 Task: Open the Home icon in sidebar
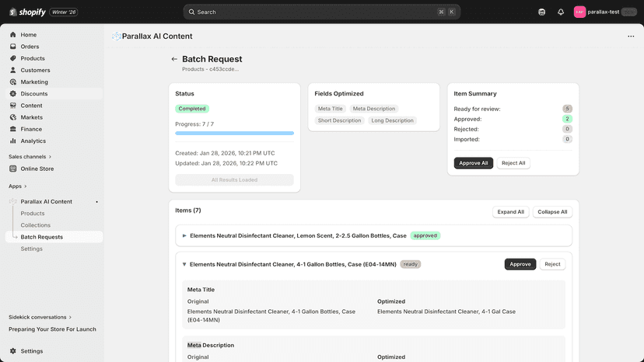(13, 34)
